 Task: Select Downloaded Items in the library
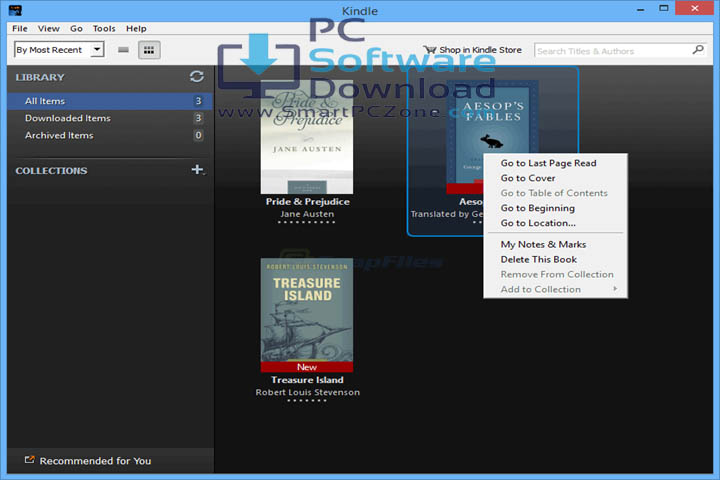[110, 118]
